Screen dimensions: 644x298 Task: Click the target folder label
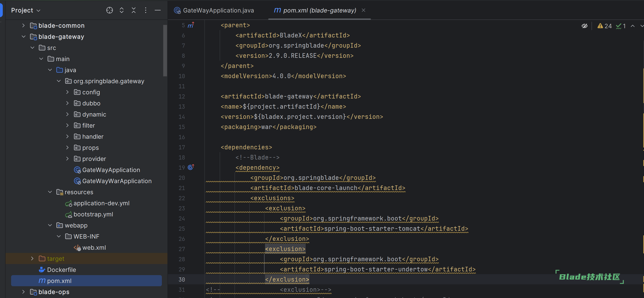[x=56, y=258]
